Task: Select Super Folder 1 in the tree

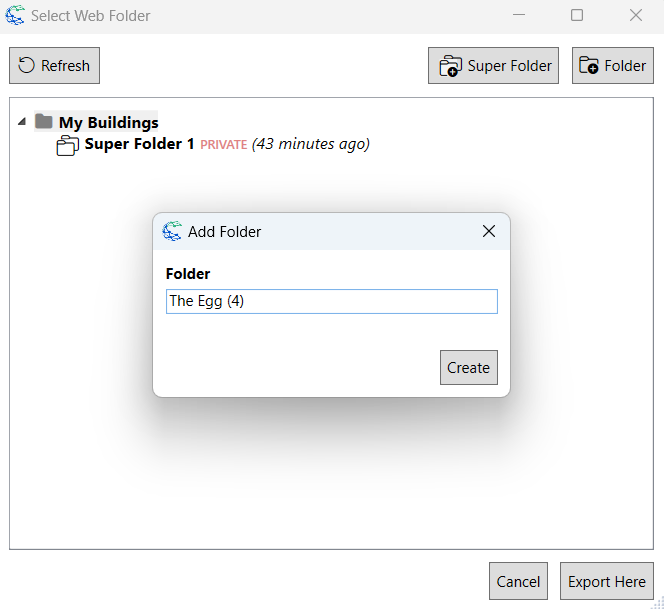Action: tap(139, 144)
